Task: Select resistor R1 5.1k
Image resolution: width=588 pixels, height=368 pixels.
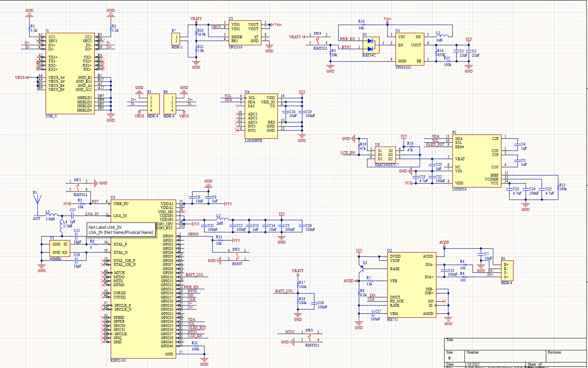Action: pyautogui.click(x=29, y=29)
